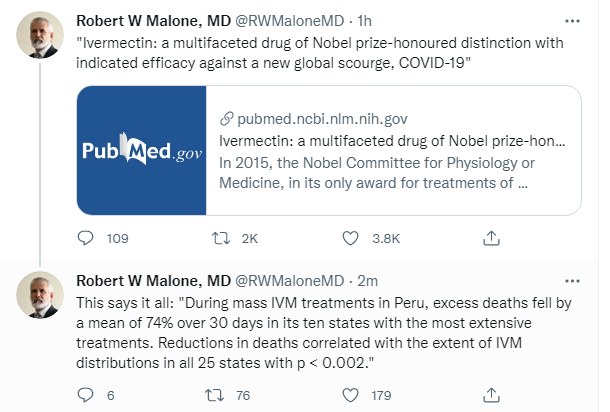
Task: Retweet the second tweet with 76 retweets
Action: [215, 395]
